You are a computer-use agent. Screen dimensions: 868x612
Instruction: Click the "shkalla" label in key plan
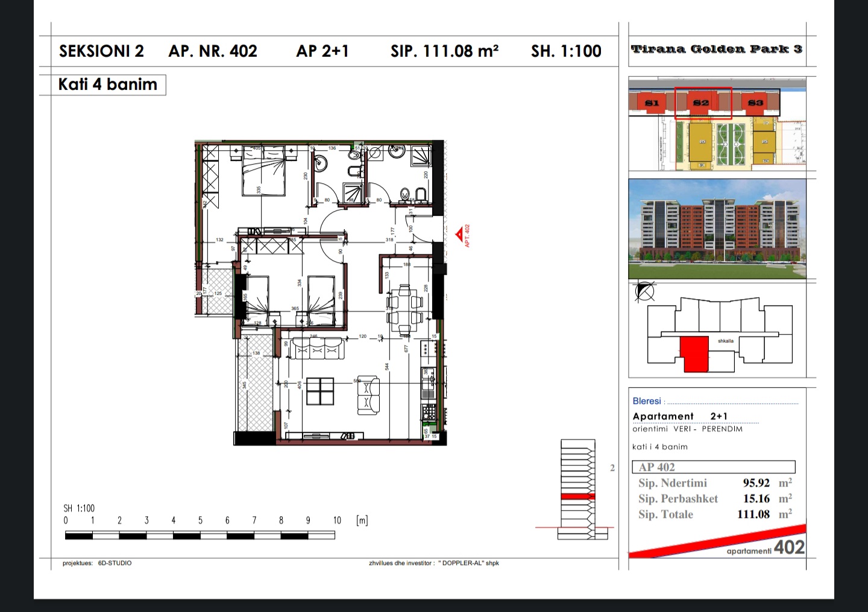[726, 341]
